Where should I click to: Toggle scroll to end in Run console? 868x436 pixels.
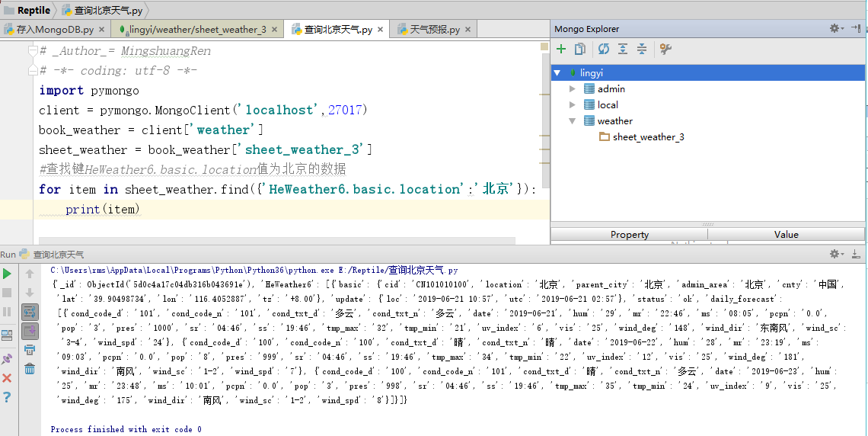coord(30,331)
